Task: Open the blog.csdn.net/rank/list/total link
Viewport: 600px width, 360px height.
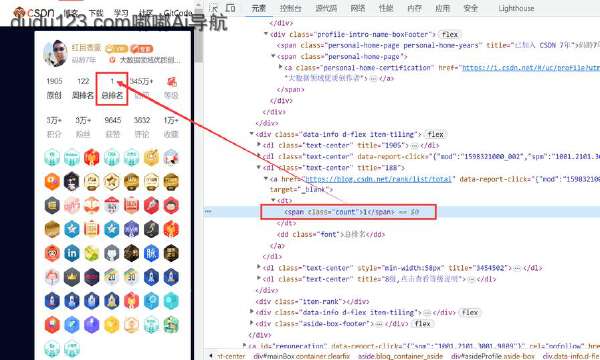Action: [x=379, y=179]
